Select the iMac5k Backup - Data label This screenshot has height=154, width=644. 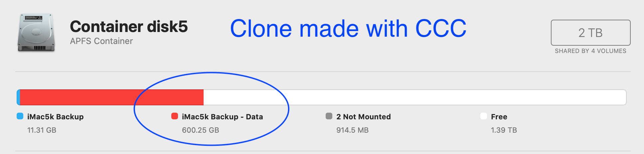222,117
